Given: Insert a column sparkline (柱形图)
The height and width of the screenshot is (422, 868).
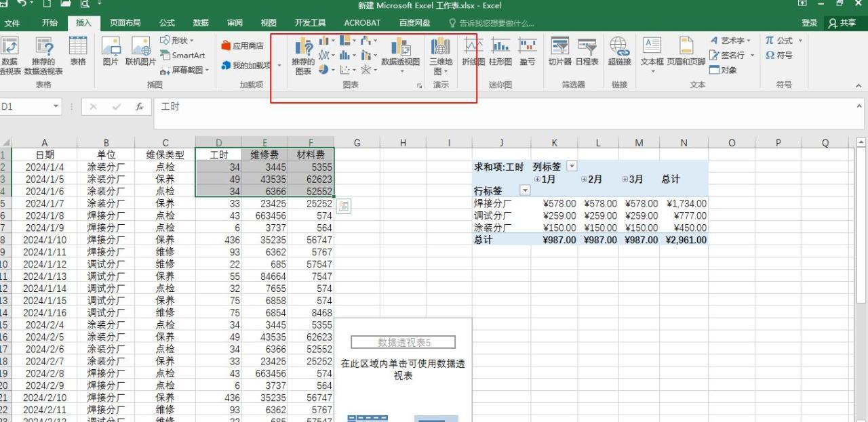Looking at the screenshot, I should coord(500,51).
